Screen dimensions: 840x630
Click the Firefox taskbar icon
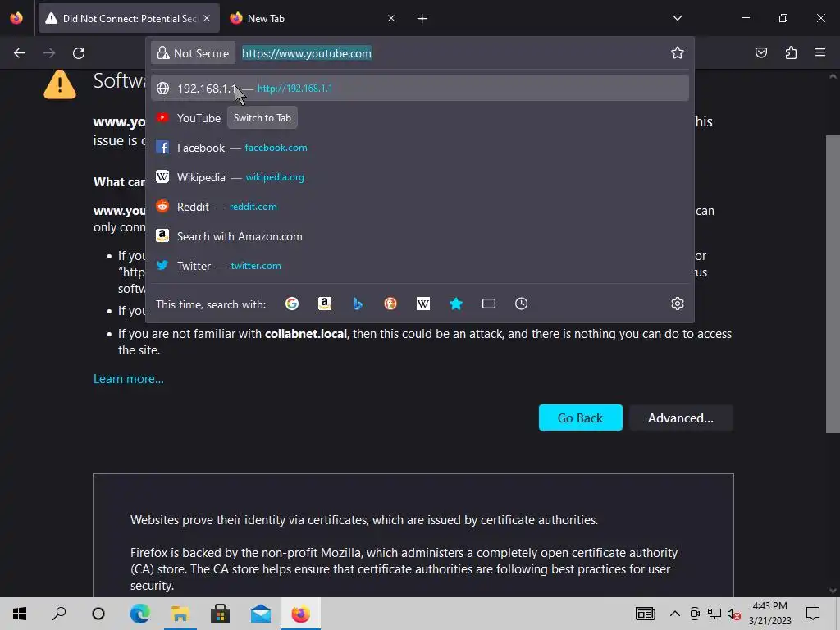pos(300,614)
